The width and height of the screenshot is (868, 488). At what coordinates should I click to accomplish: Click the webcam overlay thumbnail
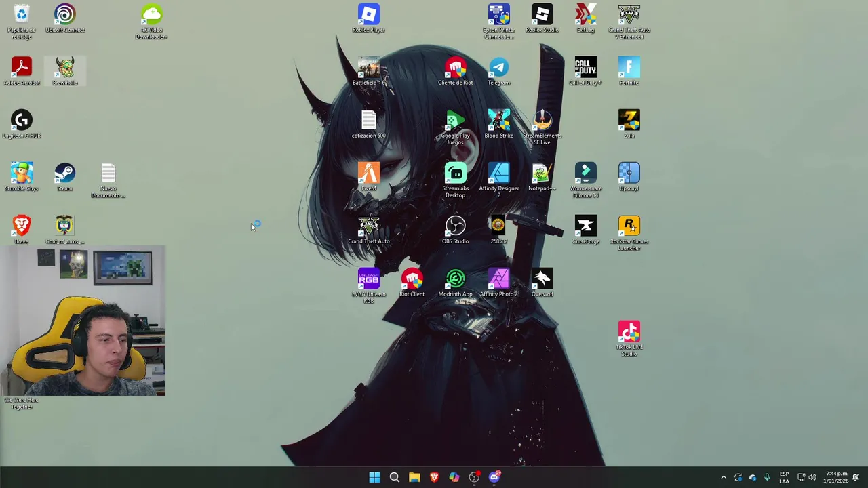(83, 321)
